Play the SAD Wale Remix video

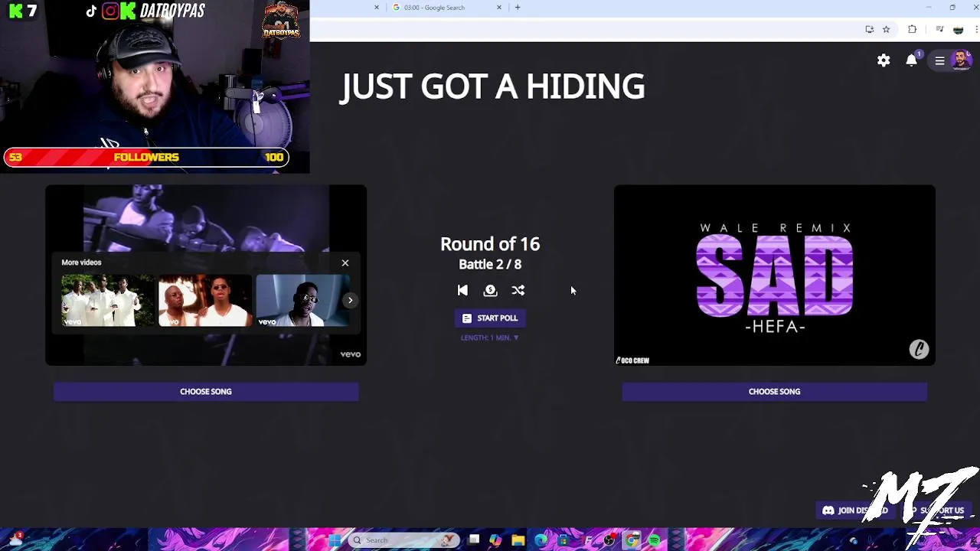coord(774,275)
